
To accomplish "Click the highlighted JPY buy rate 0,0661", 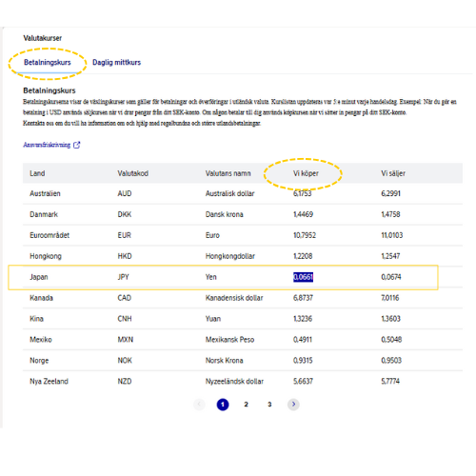I will [303, 277].
